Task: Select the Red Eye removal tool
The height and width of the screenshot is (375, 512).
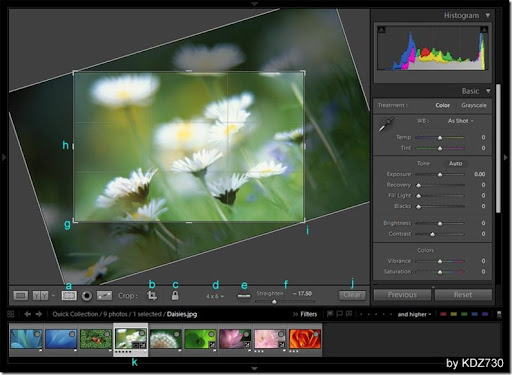Action: click(x=87, y=296)
